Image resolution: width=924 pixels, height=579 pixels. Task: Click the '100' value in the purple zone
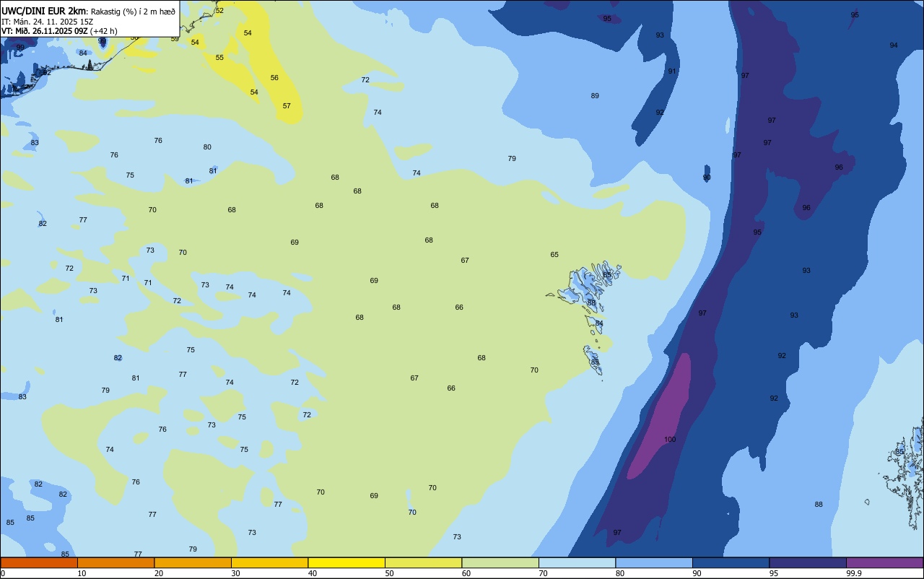670,440
